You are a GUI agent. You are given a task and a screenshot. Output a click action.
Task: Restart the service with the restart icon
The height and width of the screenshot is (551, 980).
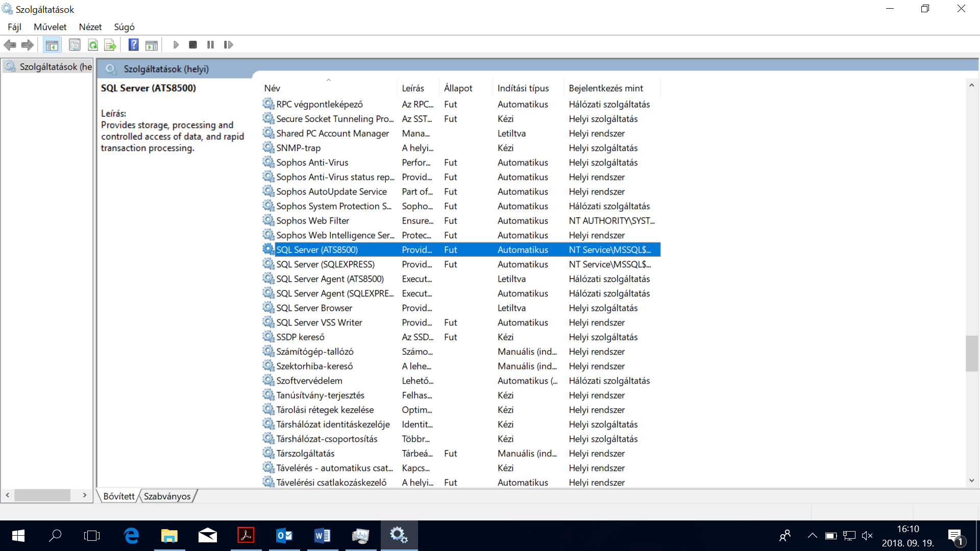tap(228, 45)
